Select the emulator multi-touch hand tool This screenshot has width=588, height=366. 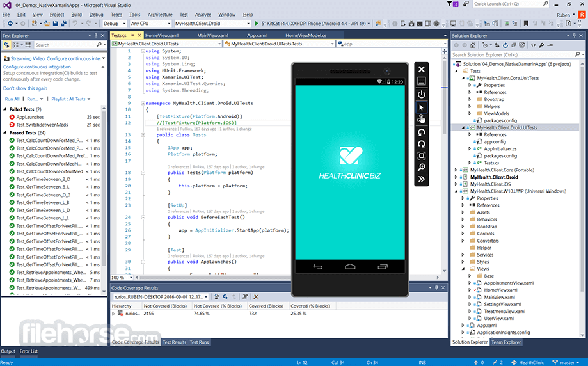pos(422,119)
